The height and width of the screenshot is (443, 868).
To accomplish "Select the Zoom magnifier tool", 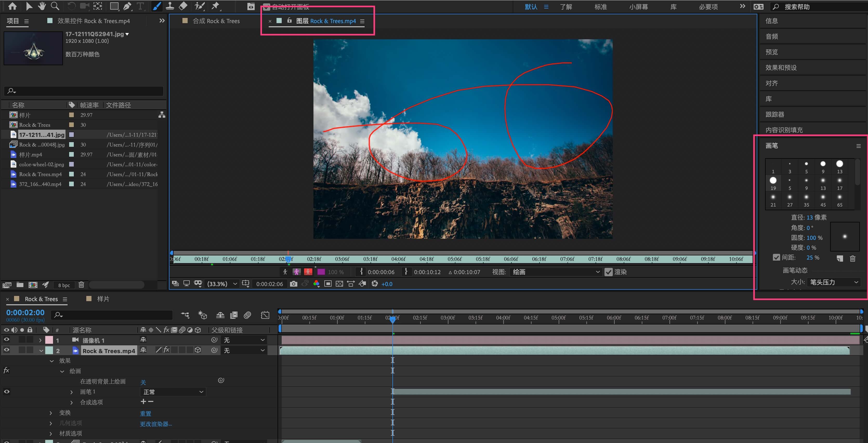I will click(55, 6).
